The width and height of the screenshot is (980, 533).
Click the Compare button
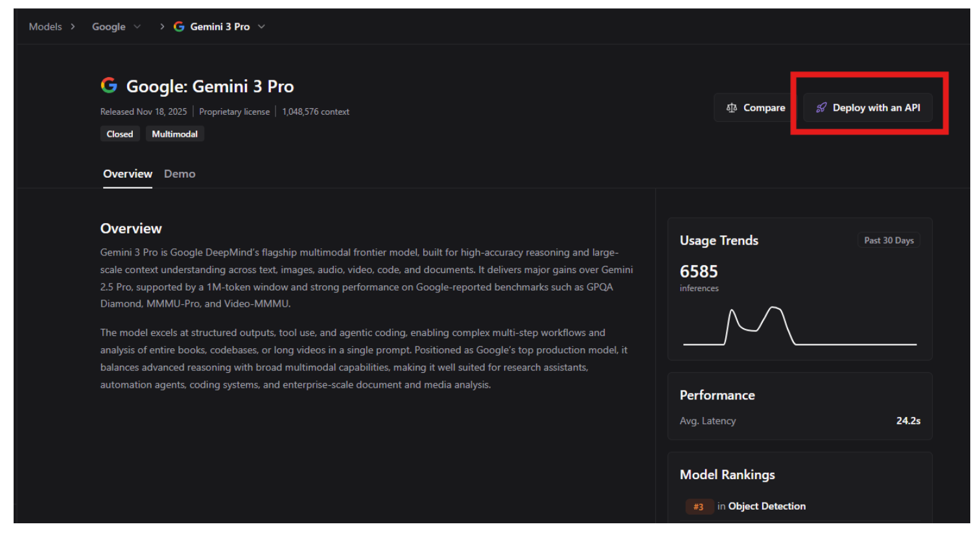coord(756,108)
